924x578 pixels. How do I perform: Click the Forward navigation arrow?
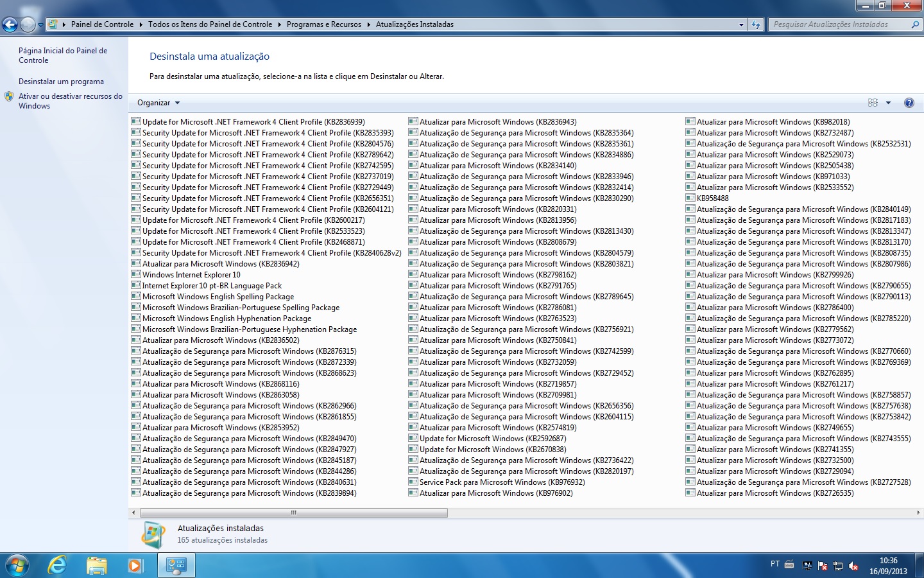point(28,24)
